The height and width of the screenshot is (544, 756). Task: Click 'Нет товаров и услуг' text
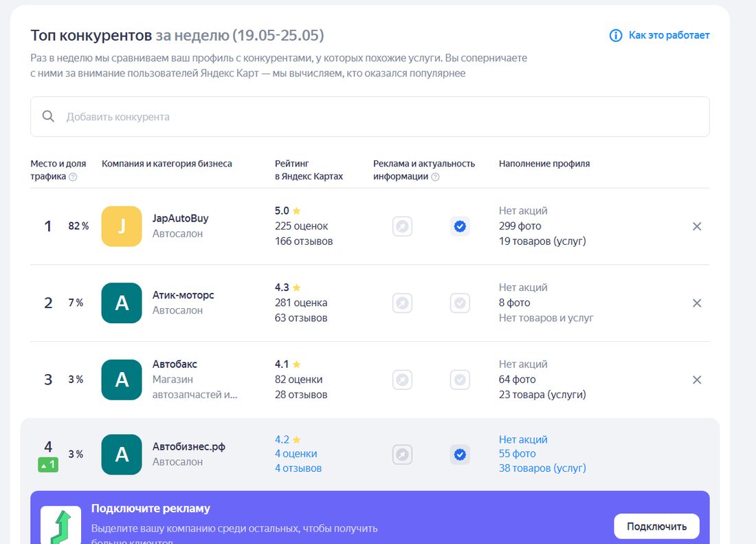[546, 318]
